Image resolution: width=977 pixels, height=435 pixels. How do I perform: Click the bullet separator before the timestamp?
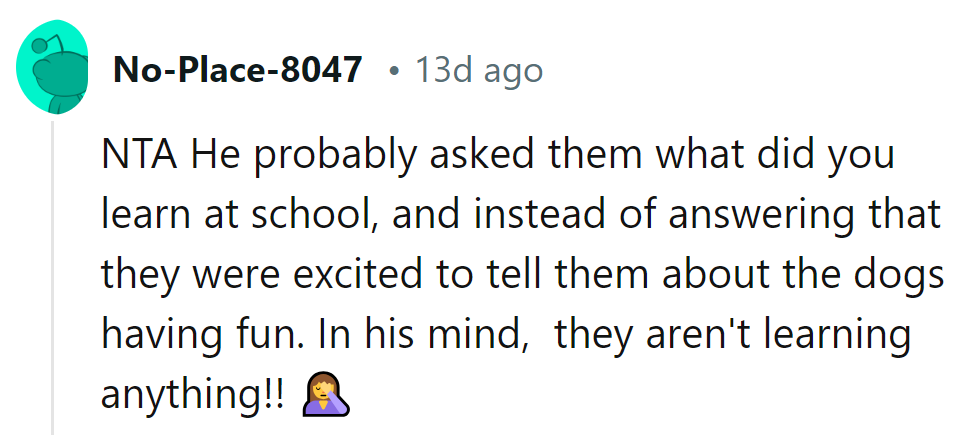point(394,72)
